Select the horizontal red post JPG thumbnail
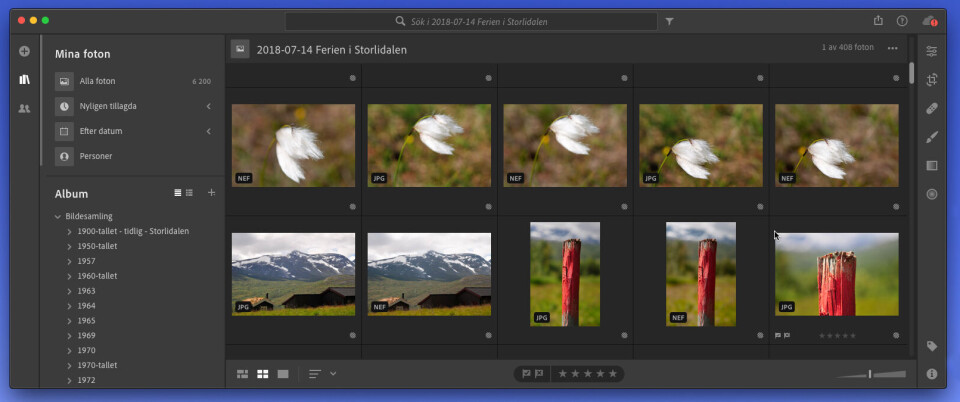 coord(837,274)
